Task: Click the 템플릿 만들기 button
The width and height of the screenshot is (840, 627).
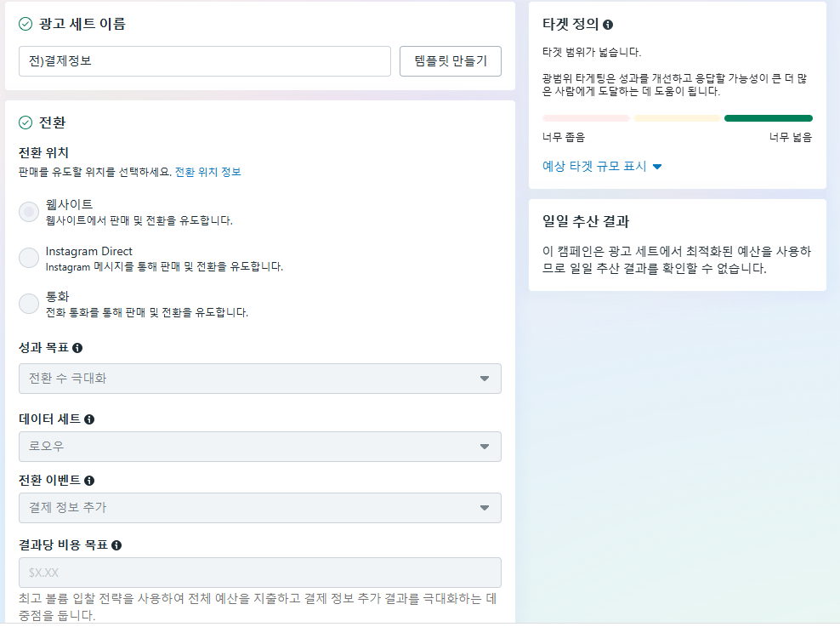Action: (451, 61)
